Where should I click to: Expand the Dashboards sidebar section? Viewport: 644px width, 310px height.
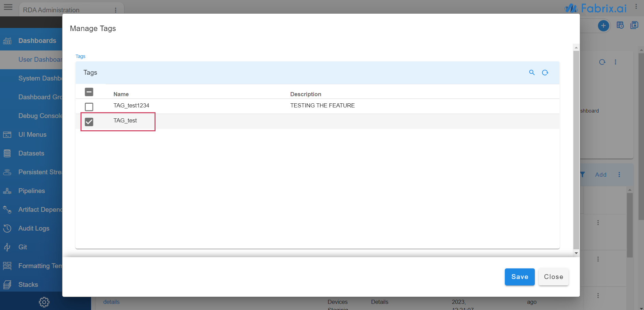click(37, 41)
